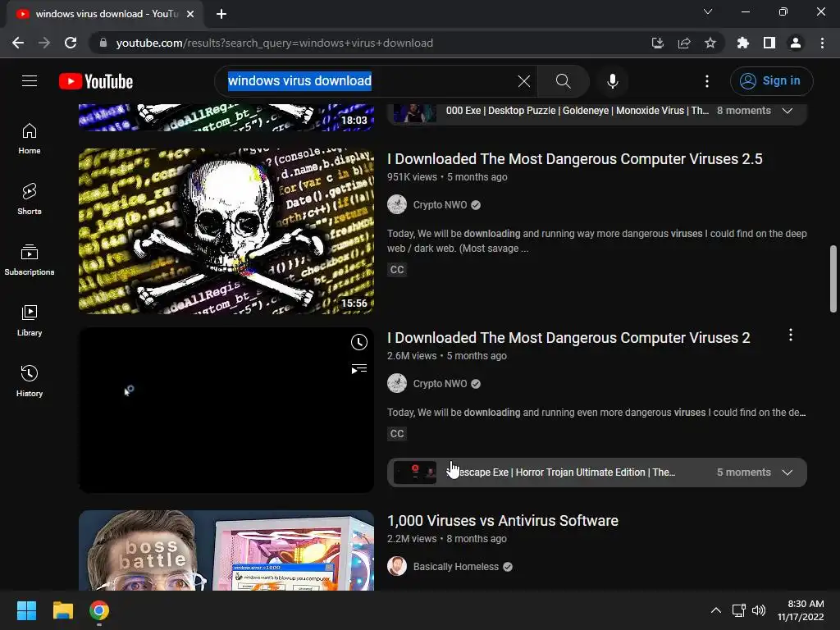Open 1,000 Viruses vs Antivirus Software title
This screenshot has height=630, width=840.
pos(503,521)
